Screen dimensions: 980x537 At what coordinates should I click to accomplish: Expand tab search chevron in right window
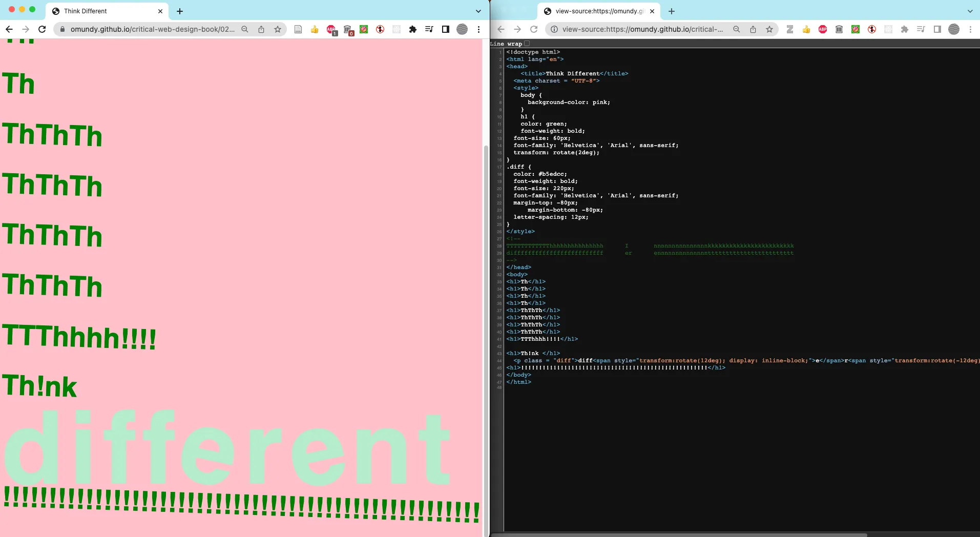(970, 11)
